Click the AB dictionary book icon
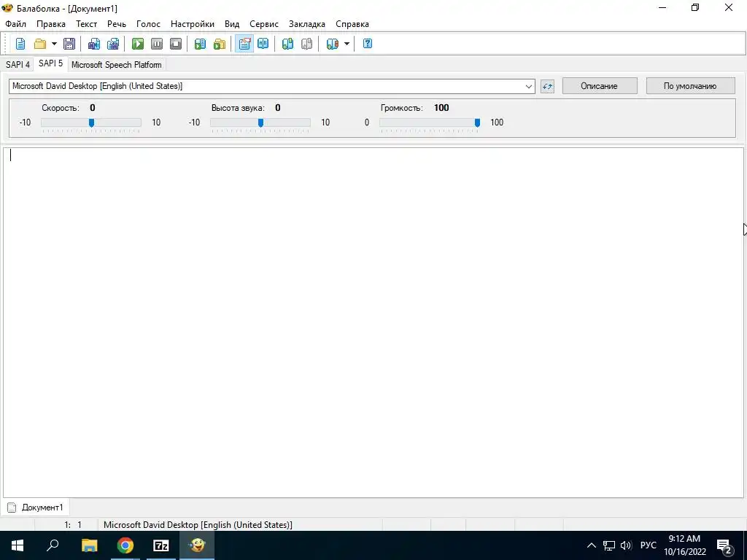 click(263, 44)
